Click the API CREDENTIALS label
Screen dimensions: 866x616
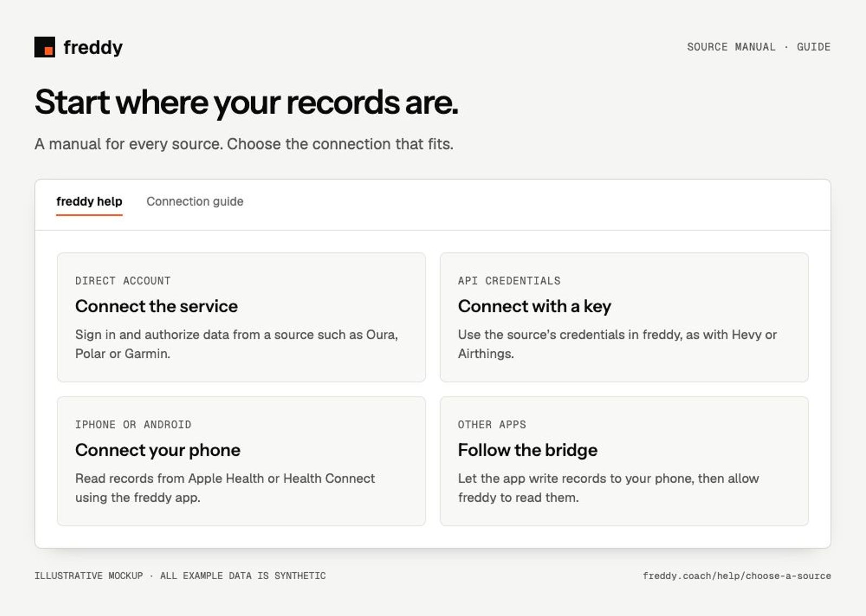point(509,281)
